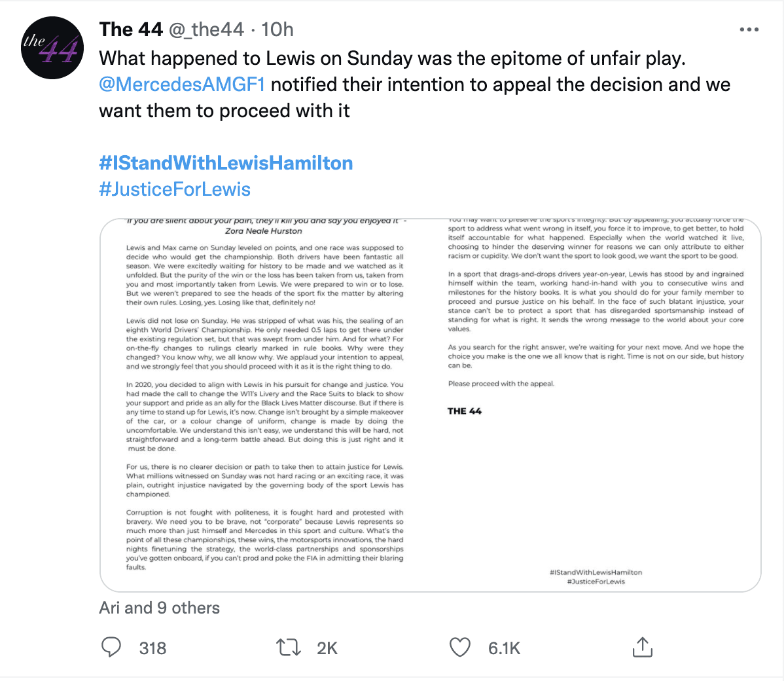Image resolution: width=784 pixels, height=681 pixels.
Task: Open the #IStandWithLewisHamilton hashtag
Action: pos(226,163)
